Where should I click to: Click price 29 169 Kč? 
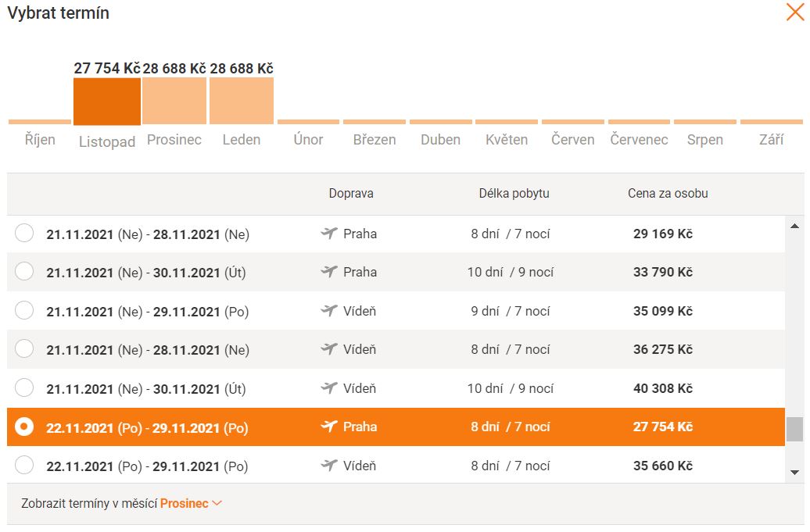[x=663, y=234]
